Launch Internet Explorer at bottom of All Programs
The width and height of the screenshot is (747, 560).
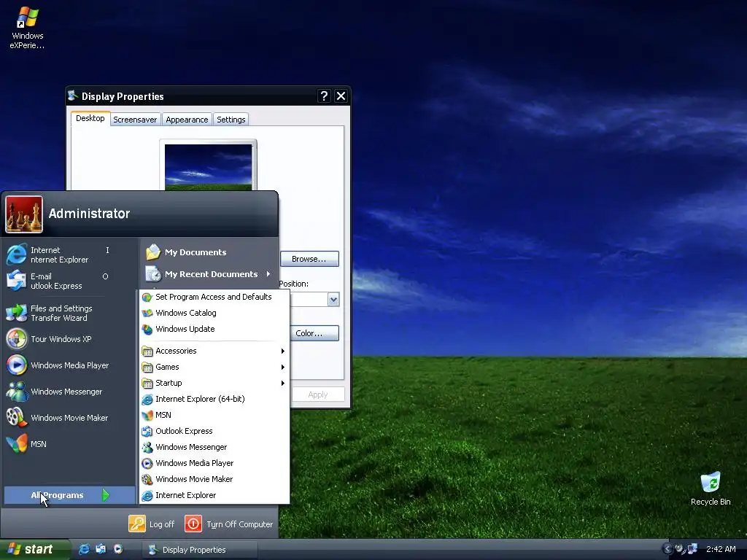214,495
